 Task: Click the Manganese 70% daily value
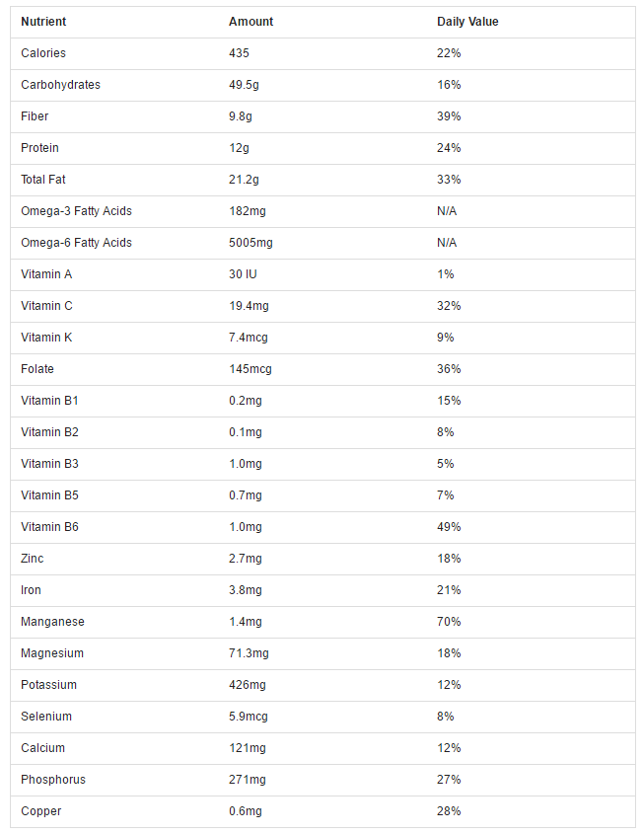(449, 622)
